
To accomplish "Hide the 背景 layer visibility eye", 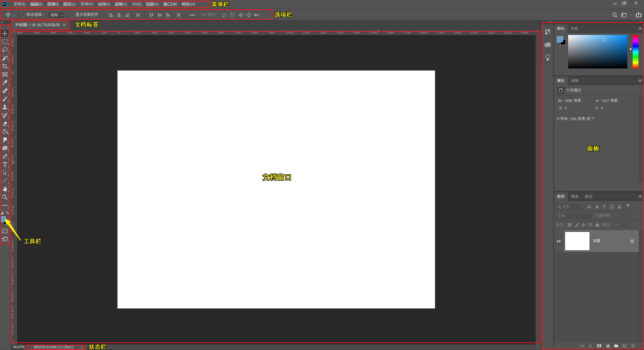I will (558, 241).
